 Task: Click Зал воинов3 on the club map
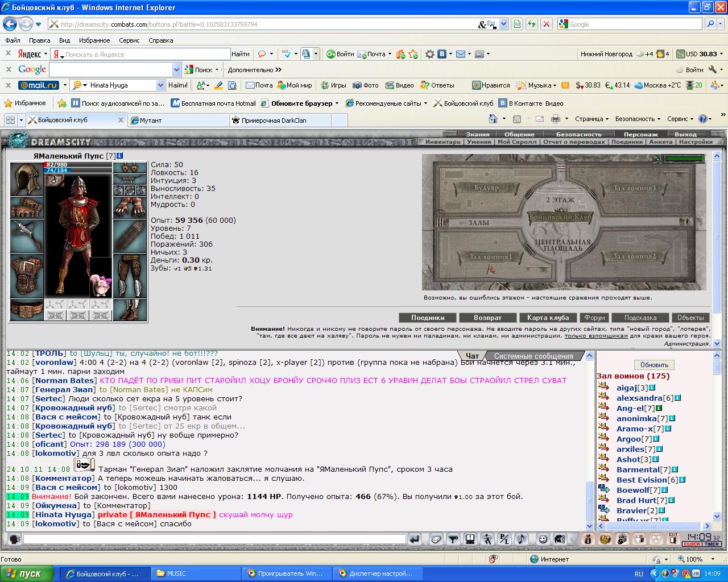click(634, 188)
